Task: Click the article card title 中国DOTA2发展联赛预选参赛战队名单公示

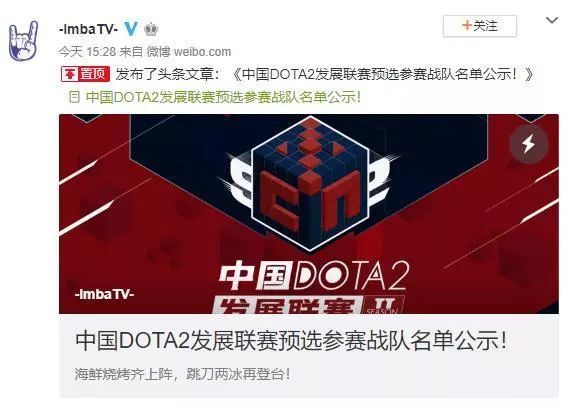Action: (x=291, y=341)
